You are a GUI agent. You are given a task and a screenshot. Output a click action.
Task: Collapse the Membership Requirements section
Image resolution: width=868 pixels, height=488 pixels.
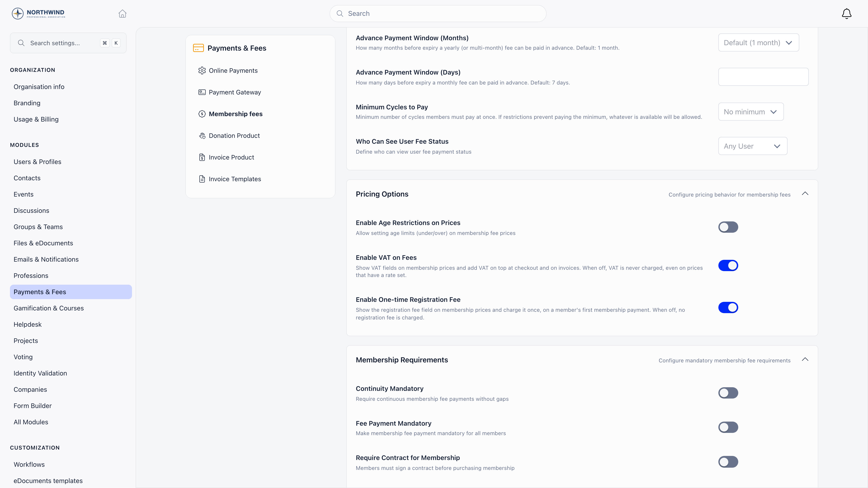805,359
